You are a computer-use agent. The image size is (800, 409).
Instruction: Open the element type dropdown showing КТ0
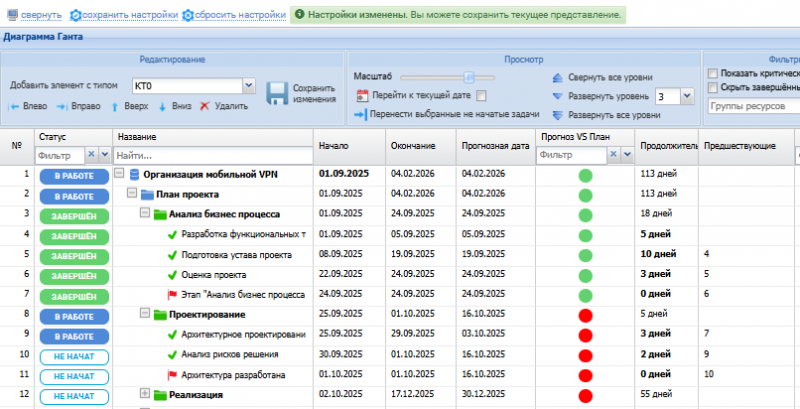click(x=248, y=86)
